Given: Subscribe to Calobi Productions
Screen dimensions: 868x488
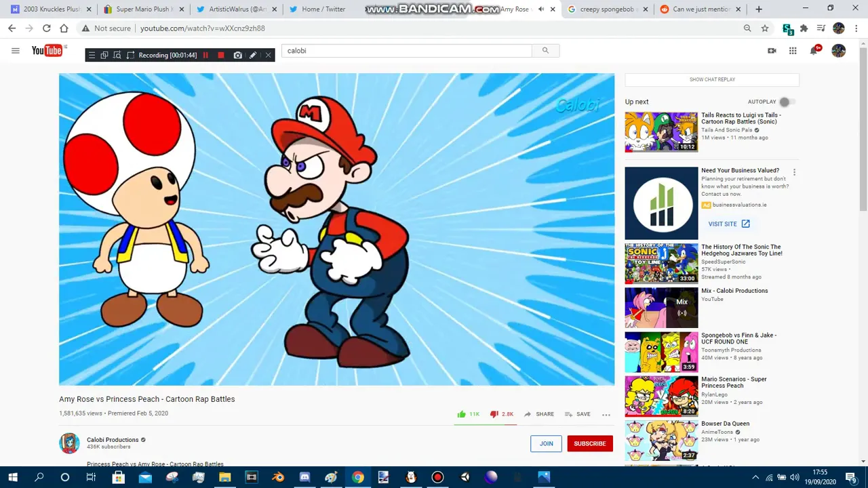Looking at the screenshot, I should pos(590,443).
